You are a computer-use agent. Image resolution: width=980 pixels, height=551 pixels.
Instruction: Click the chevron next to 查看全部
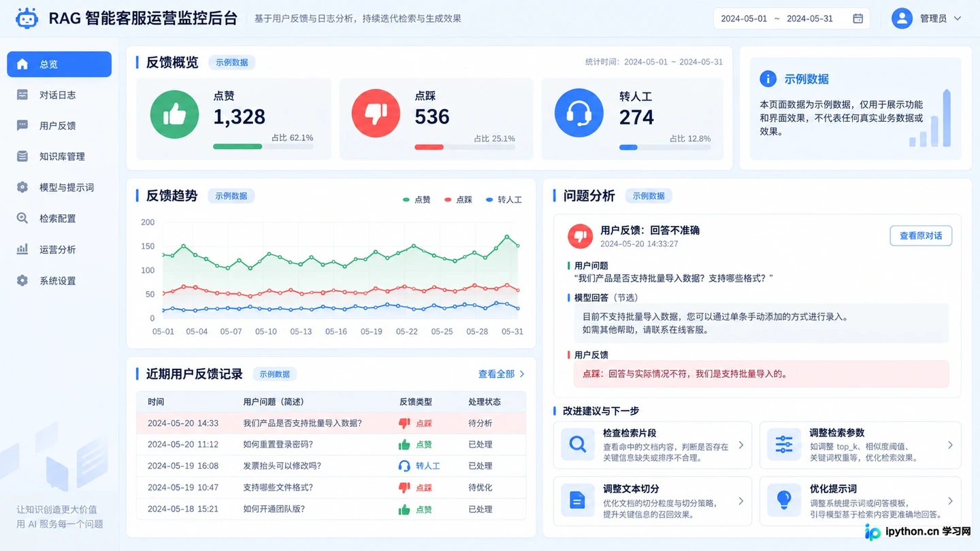point(522,374)
